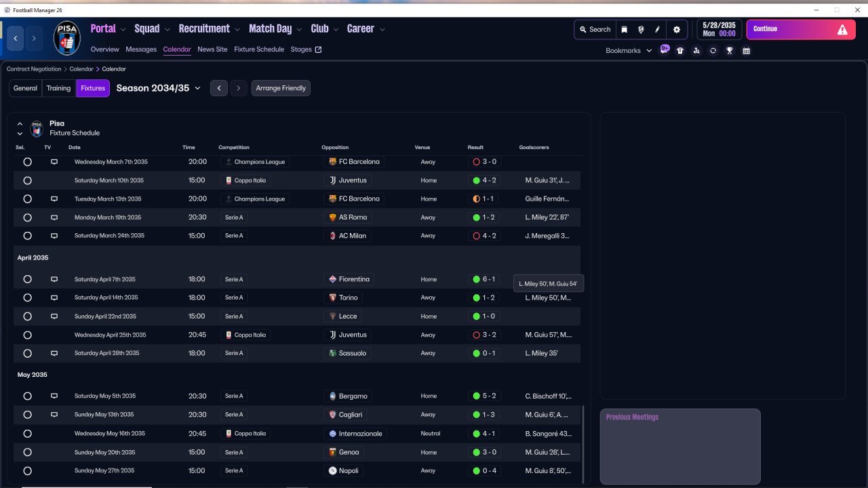Click the Arrange Friendly button
The image size is (868, 488).
click(281, 88)
